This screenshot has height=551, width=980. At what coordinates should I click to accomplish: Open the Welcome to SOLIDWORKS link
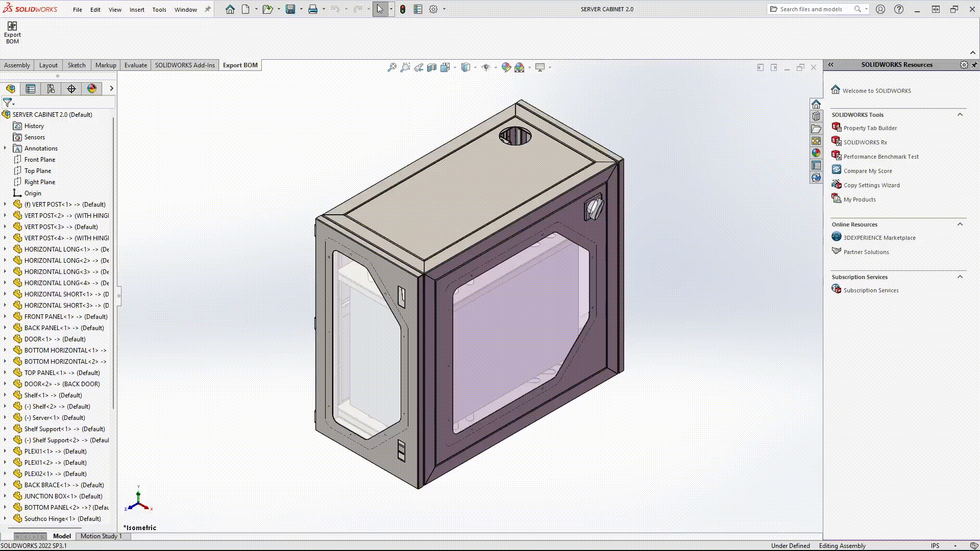coord(876,90)
